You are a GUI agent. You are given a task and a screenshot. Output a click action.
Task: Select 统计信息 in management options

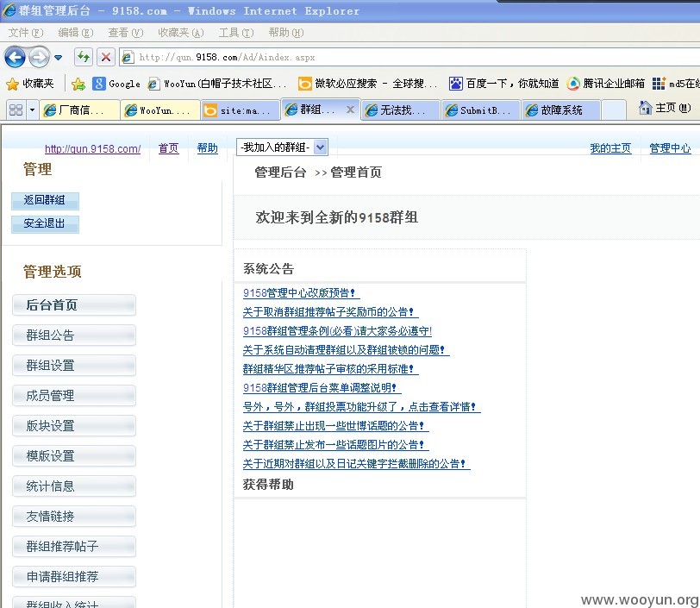(74, 486)
